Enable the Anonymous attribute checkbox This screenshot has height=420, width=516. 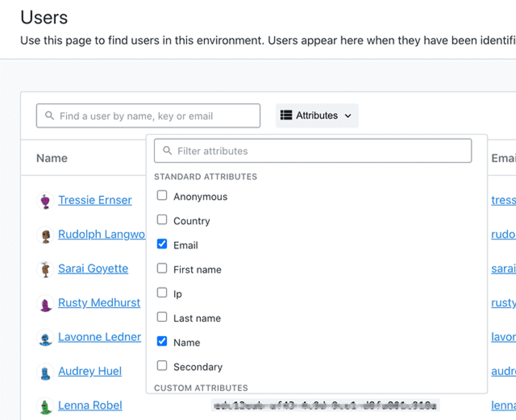click(162, 195)
